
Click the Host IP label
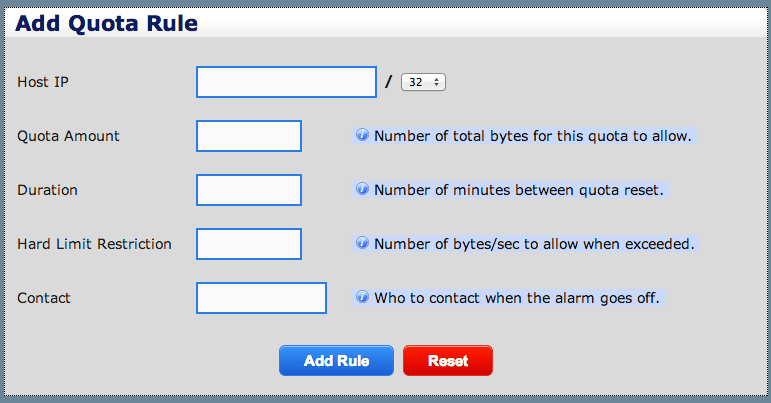[44, 82]
